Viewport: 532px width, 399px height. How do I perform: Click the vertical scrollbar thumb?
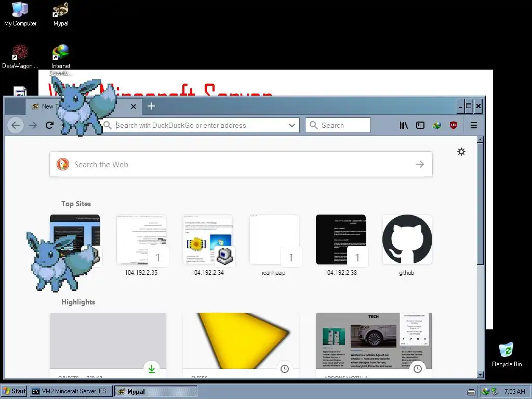(x=480, y=204)
